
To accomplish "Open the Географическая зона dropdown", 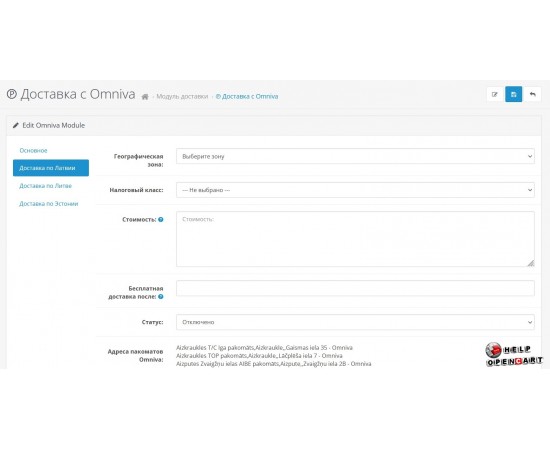I will click(x=355, y=156).
